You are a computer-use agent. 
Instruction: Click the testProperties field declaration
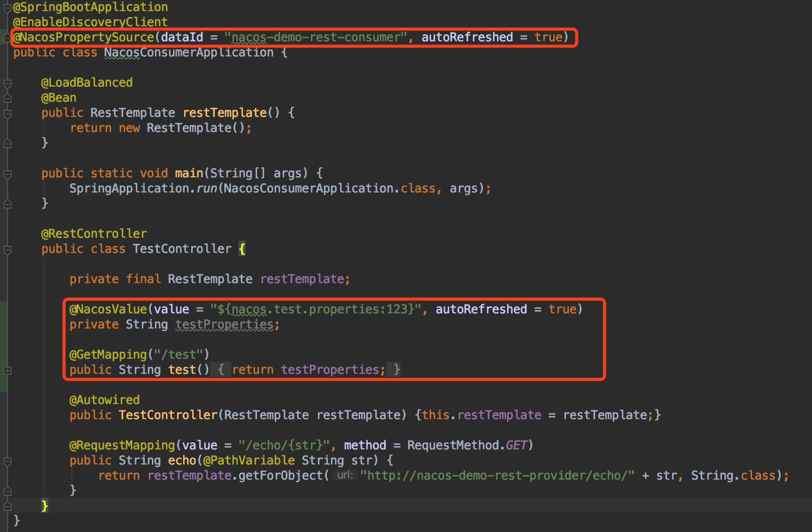tap(225, 325)
